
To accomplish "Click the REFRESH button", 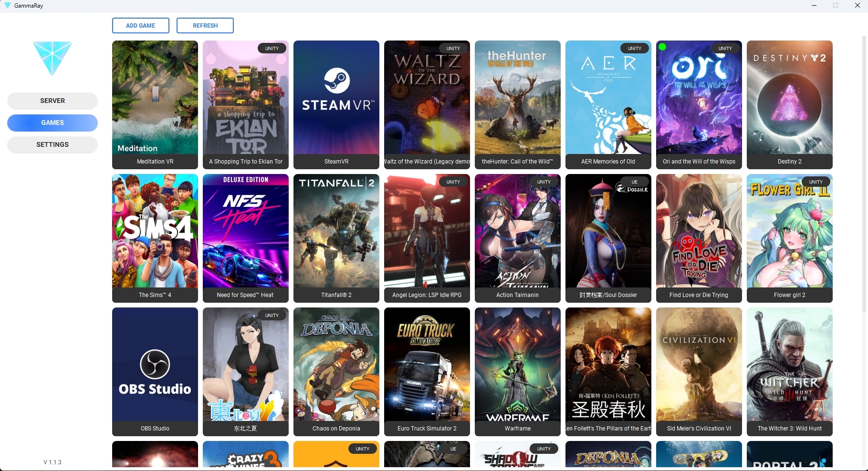I will coord(205,26).
